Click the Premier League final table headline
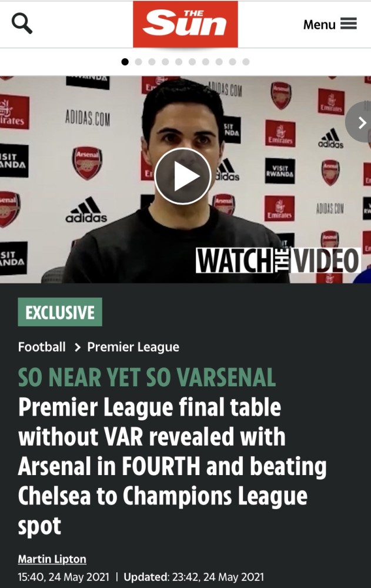Viewport: 371px width, 588px height. point(172,466)
